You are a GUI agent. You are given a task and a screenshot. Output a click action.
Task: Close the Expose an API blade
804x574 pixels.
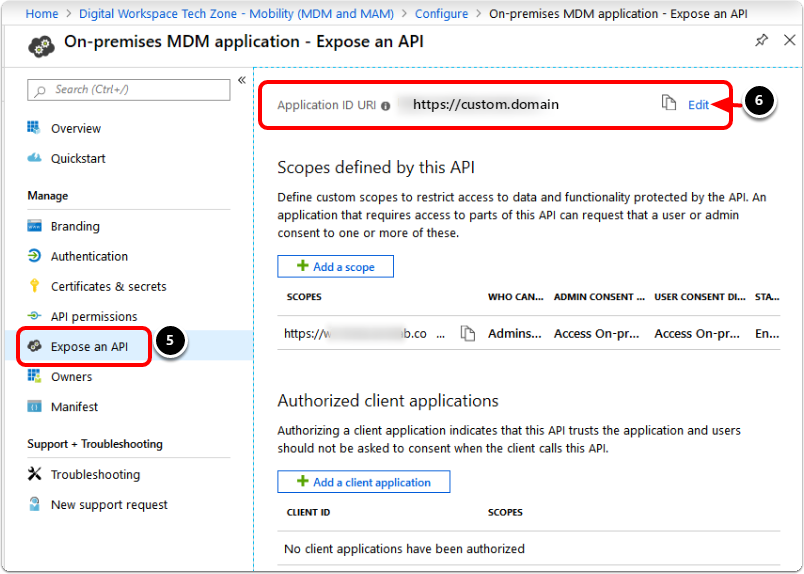(787, 41)
